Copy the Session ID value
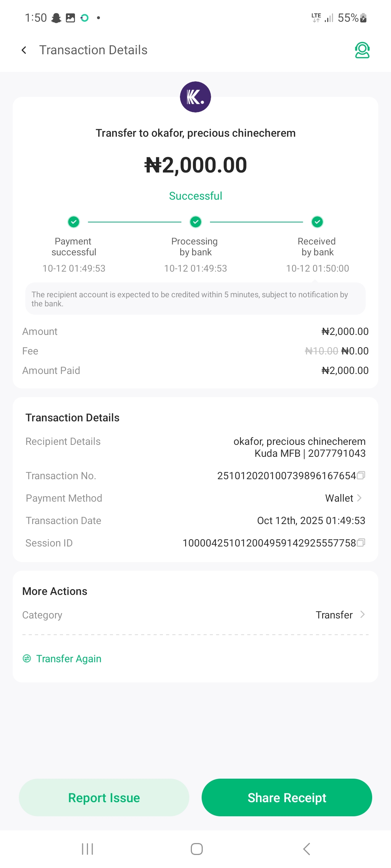This screenshot has width=391, height=868. pos(361,542)
